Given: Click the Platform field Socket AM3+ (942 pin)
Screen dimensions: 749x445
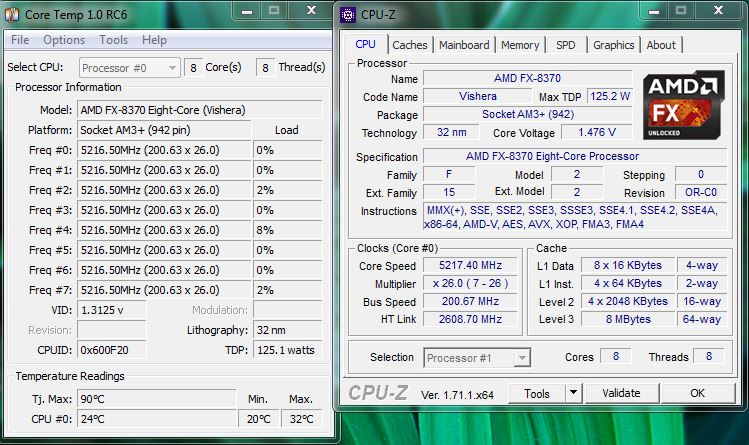Looking at the screenshot, I should (164, 130).
